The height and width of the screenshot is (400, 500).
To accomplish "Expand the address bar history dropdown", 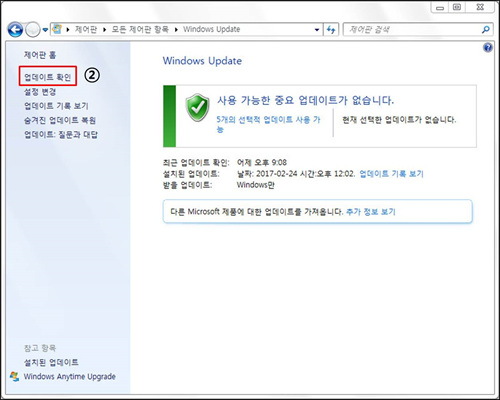I will [317, 30].
